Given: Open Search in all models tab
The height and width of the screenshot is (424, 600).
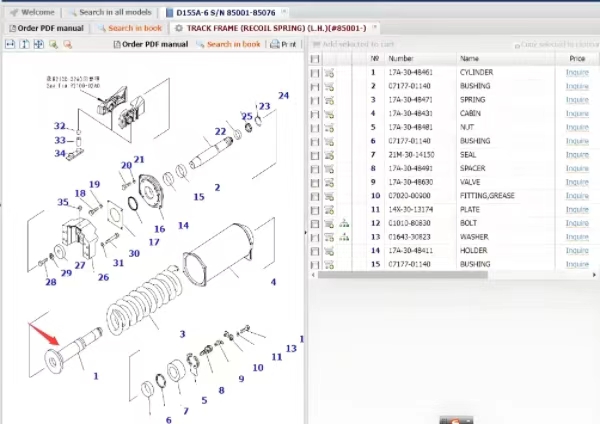Looking at the screenshot, I should pyautogui.click(x=110, y=12).
